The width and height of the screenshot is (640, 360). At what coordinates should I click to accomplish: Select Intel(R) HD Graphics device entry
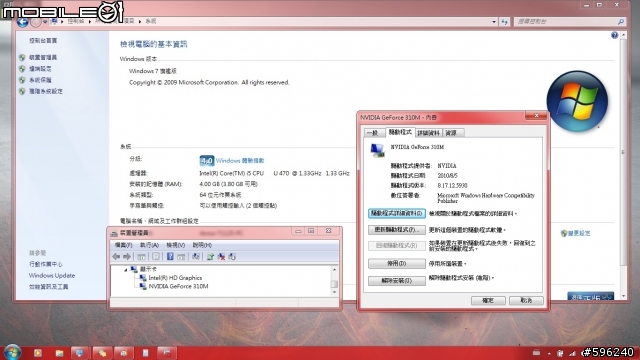pyautogui.click(x=175, y=278)
